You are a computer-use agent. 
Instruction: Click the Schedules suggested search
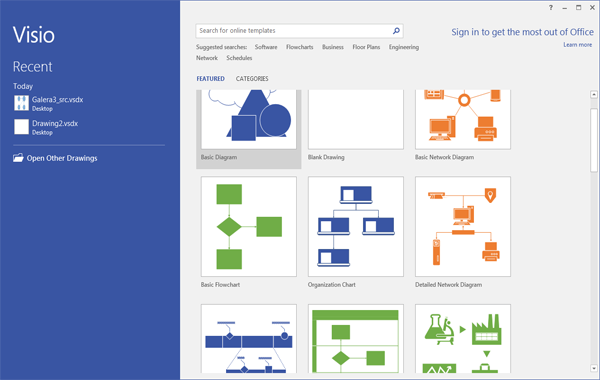pos(239,58)
